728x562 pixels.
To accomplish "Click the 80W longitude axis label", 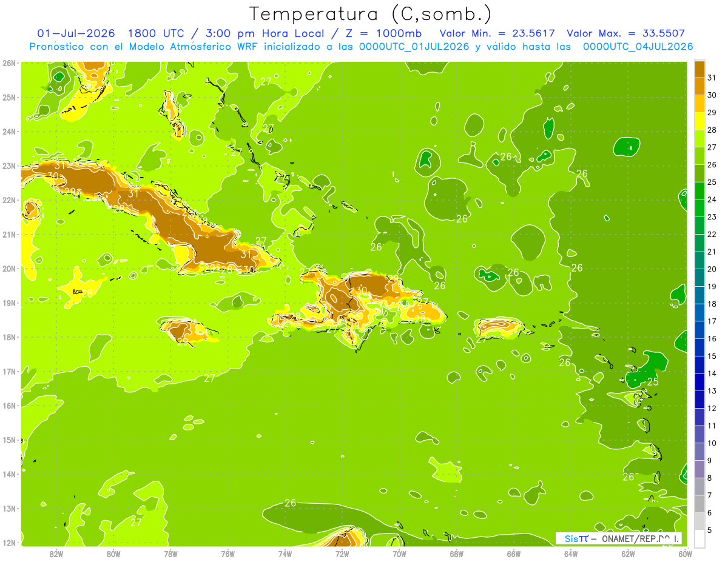I will click(x=113, y=554).
